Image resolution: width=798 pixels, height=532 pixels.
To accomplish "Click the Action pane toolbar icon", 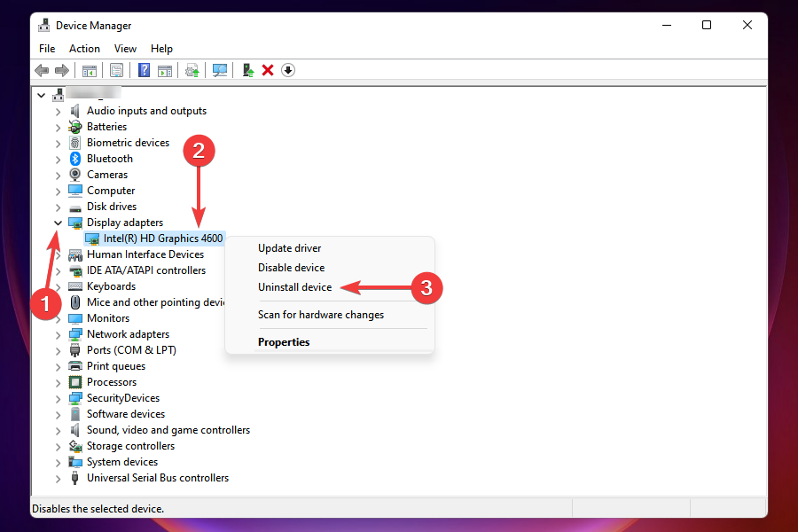I will coord(164,70).
